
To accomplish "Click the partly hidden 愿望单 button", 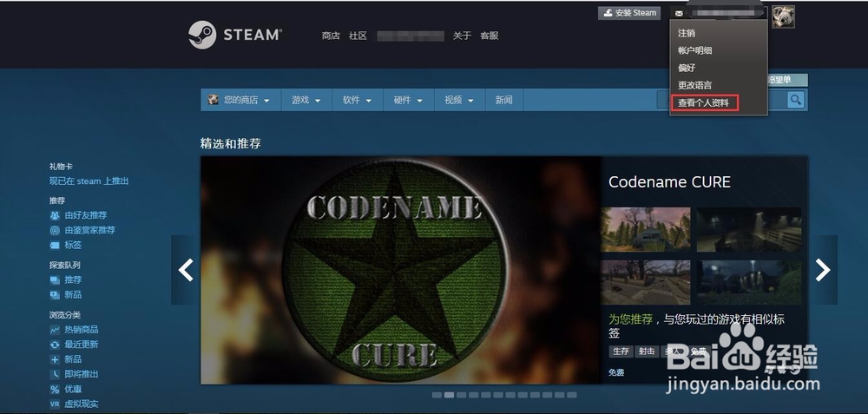I will 788,80.
